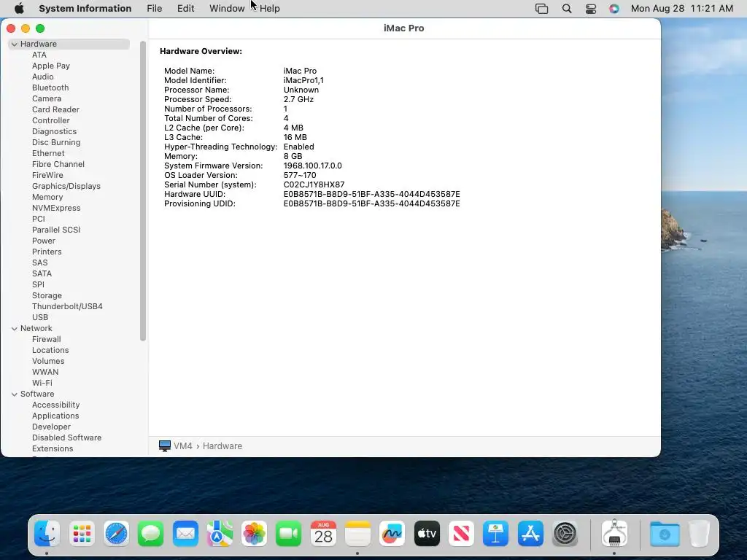Select Camera in the sidebar
747x560 pixels.
pyautogui.click(x=47, y=98)
